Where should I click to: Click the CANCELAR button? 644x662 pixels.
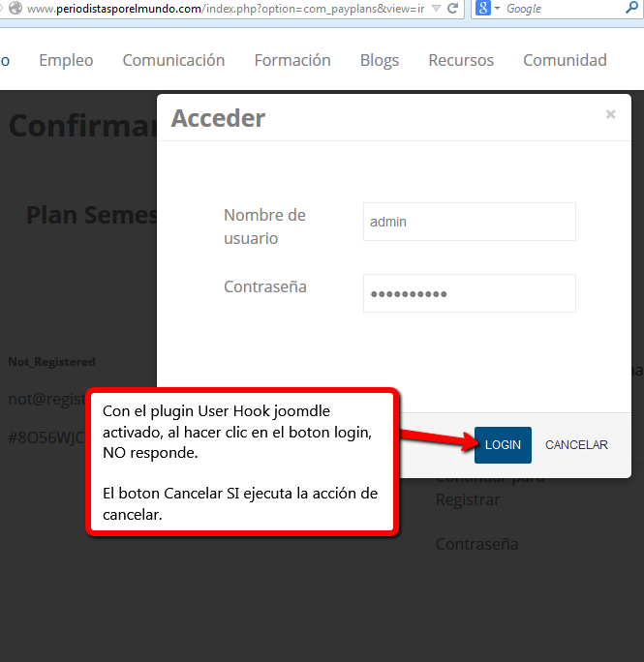click(576, 445)
